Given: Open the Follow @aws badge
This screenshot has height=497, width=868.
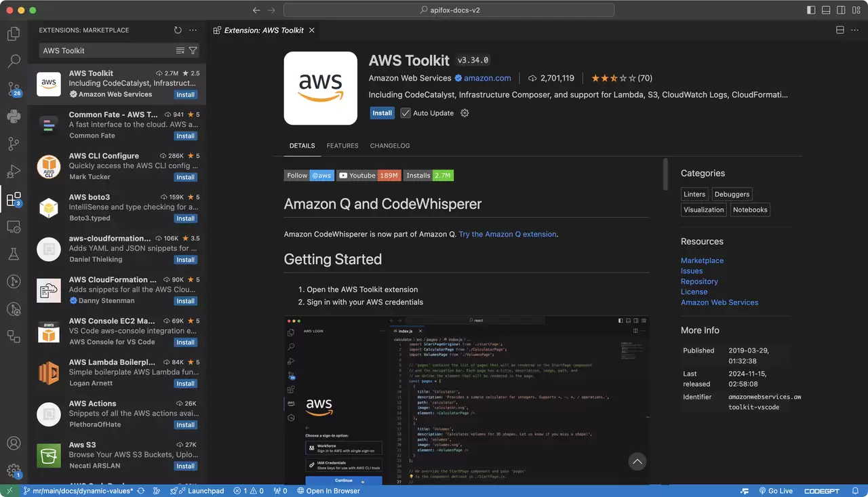Looking at the screenshot, I should coord(309,175).
